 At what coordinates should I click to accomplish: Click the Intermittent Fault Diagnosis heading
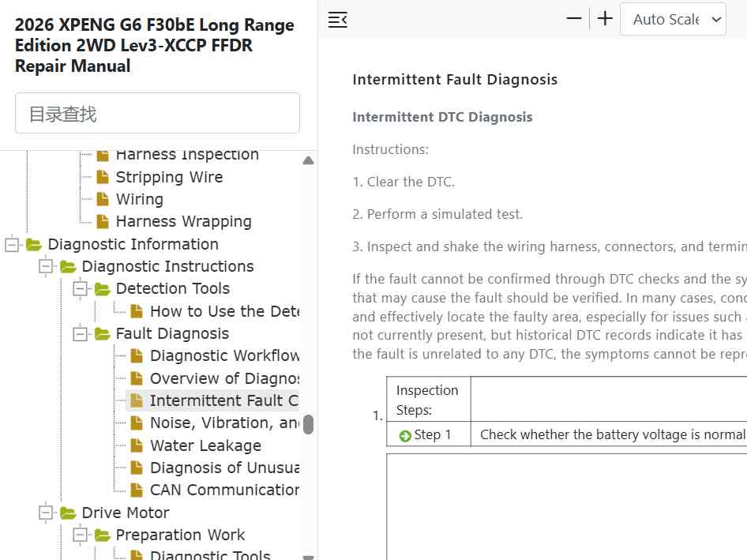[x=455, y=80]
